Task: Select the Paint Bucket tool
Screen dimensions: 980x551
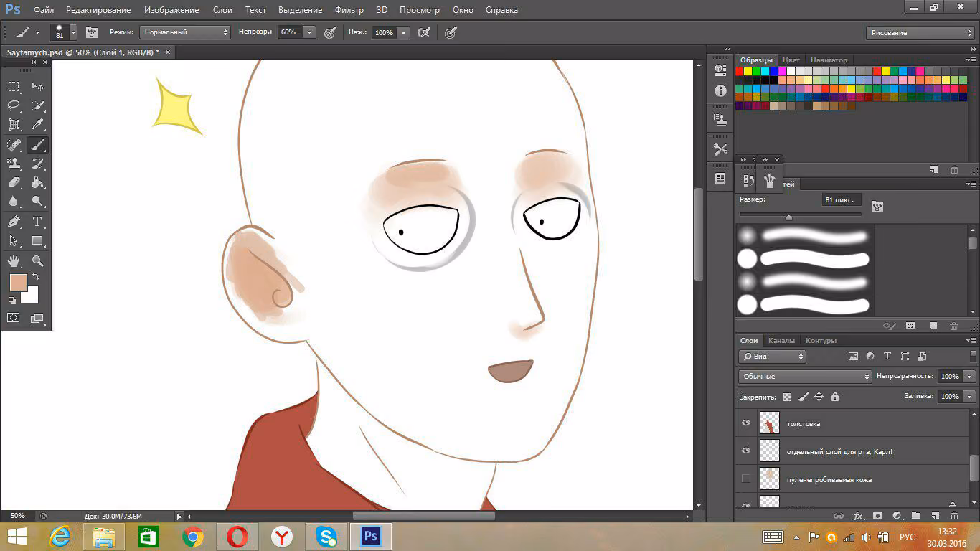Action: pyautogui.click(x=37, y=183)
